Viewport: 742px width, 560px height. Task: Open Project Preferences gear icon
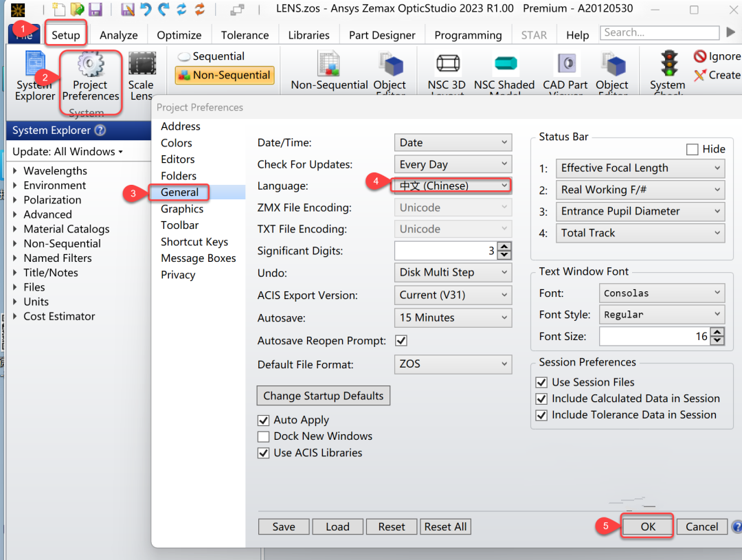91,77
